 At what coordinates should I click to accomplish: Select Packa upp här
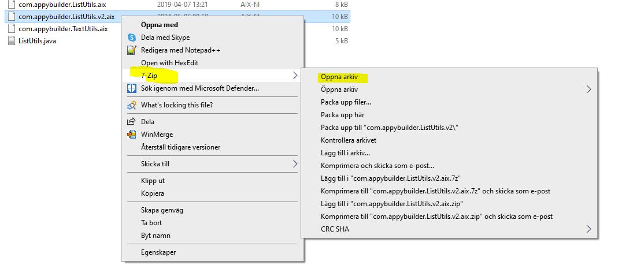point(342,115)
